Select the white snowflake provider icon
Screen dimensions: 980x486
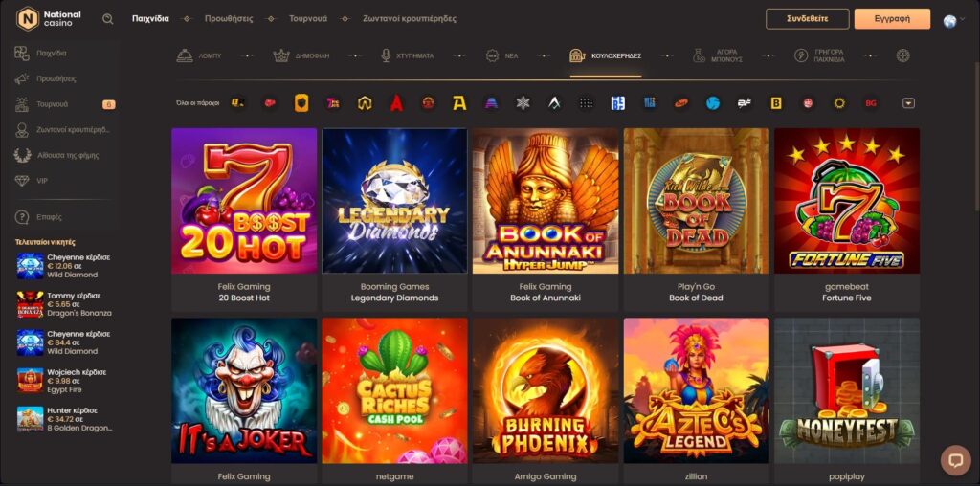[523, 103]
